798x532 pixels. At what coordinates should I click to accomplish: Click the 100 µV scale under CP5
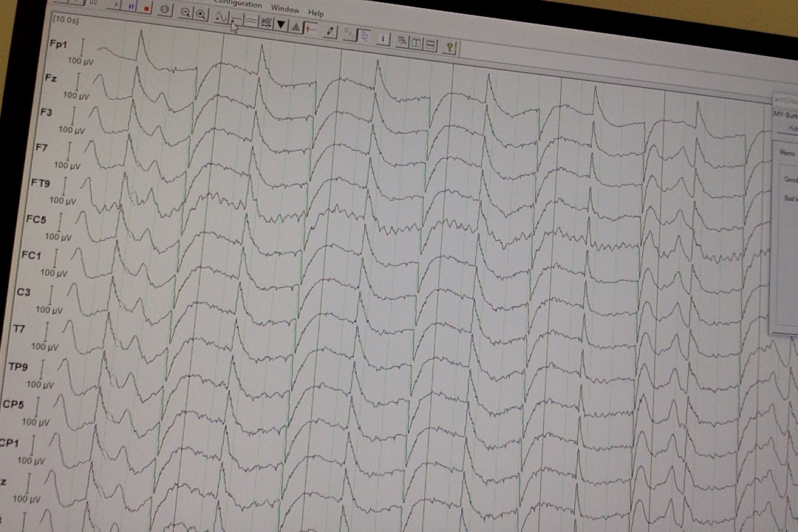(x=35, y=422)
